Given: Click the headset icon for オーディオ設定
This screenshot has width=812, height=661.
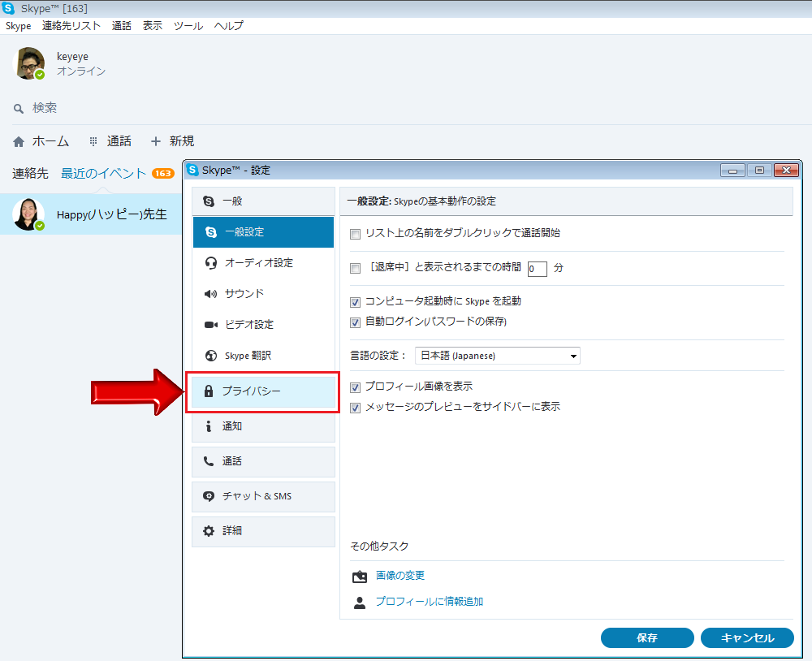Looking at the screenshot, I should (x=211, y=263).
